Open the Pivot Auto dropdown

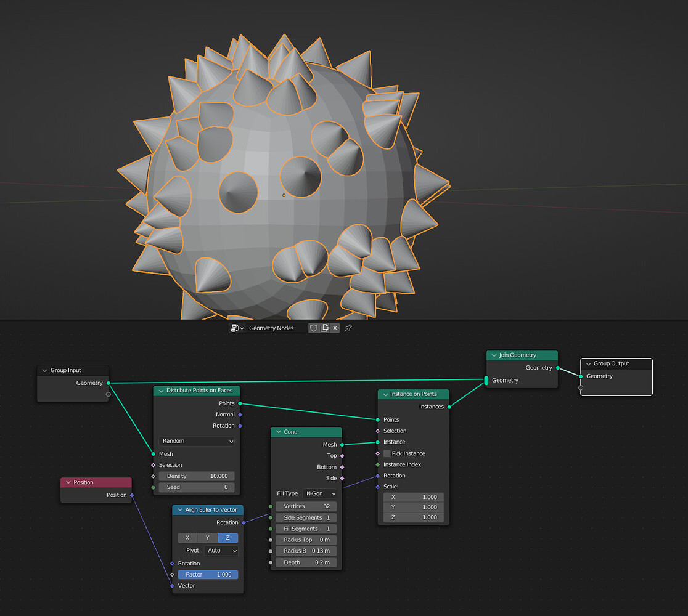221,551
